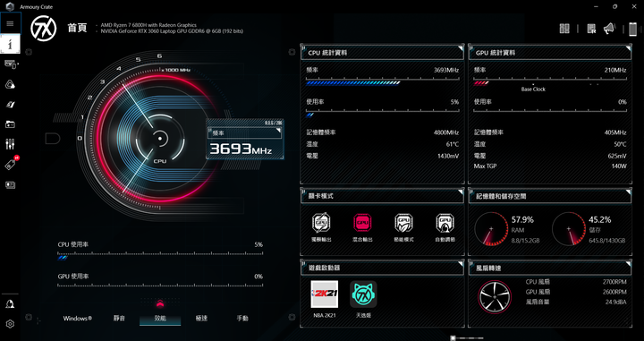Click the 首頁 page title

point(77,28)
